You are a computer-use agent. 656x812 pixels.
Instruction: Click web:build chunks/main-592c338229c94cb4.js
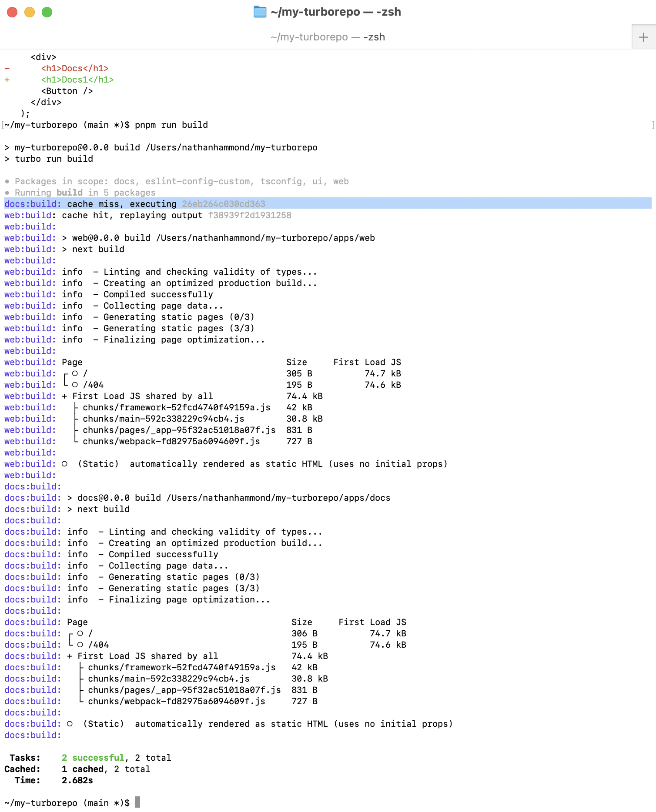[x=164, y=419]
